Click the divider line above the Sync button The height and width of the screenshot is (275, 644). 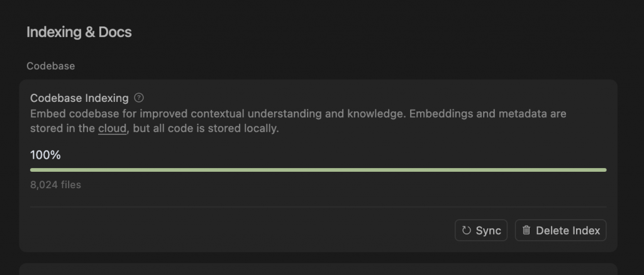pos(318,207)
